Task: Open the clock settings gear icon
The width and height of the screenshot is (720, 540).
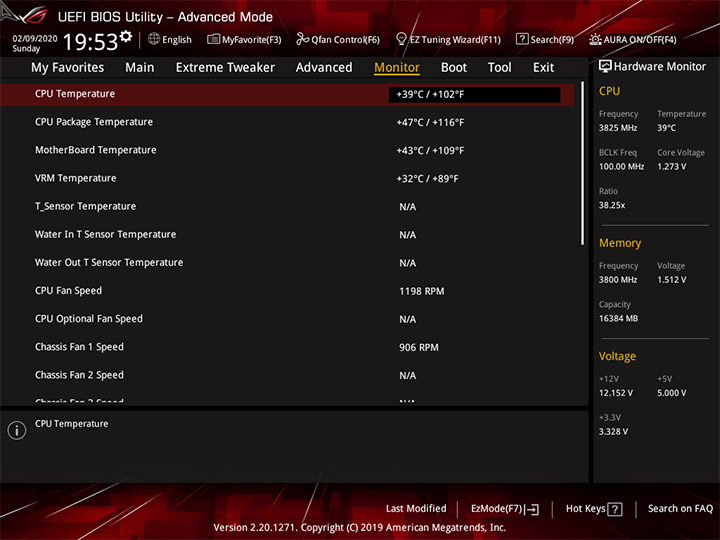Action: coord(126,36)
